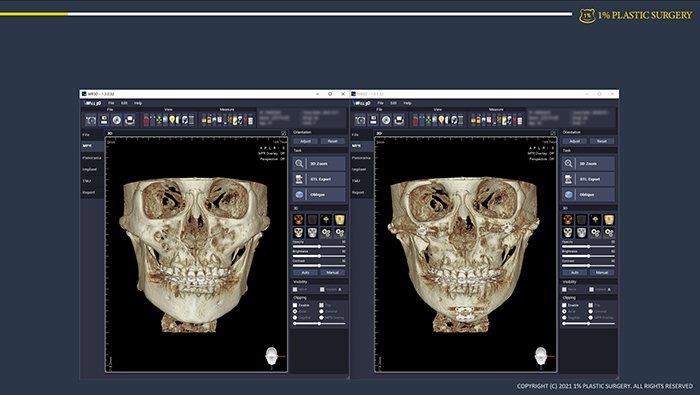Screen dimensions: 700x395
Task: Choose the orange skull 3D preset, right window
Action: pyautogui.click(x=568, y=219)
